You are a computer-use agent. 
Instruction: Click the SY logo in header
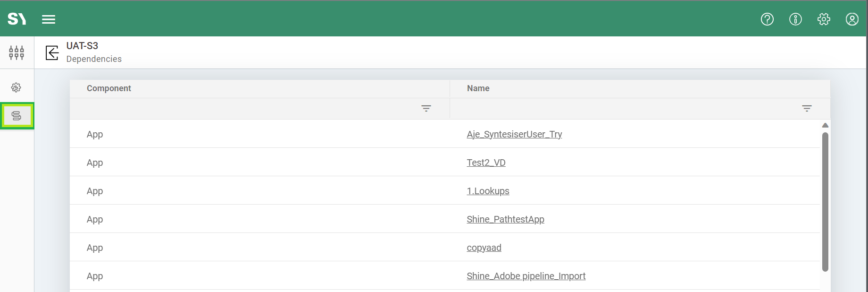tap(17, 19)
